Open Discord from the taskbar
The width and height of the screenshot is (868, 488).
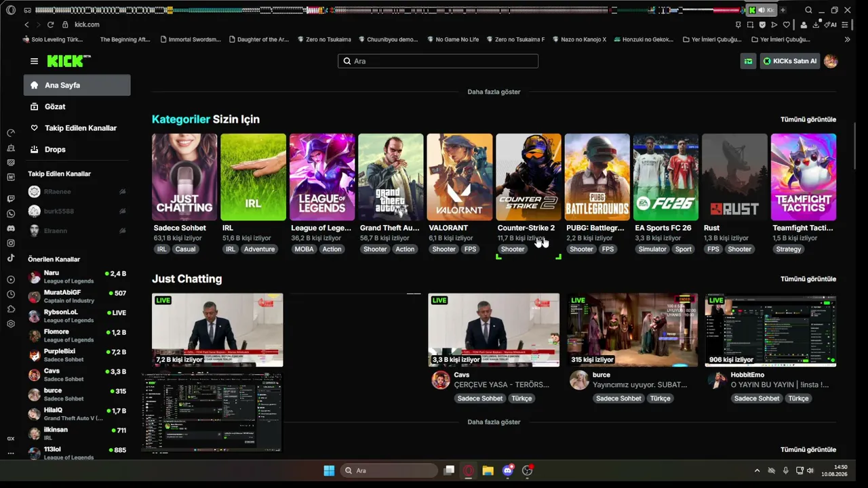(x=508, y=470)
